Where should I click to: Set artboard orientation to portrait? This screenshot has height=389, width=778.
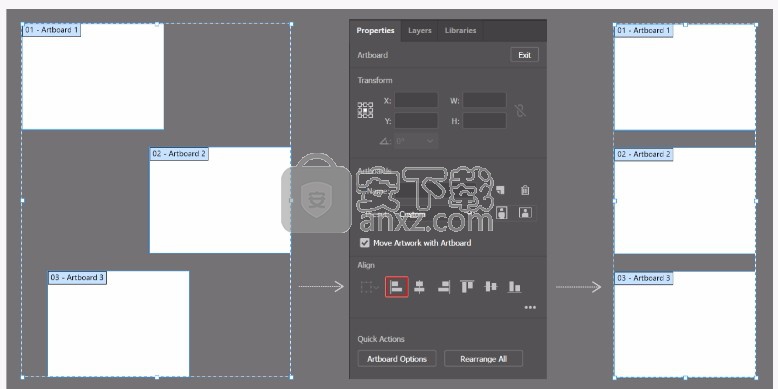click(502, 213)
